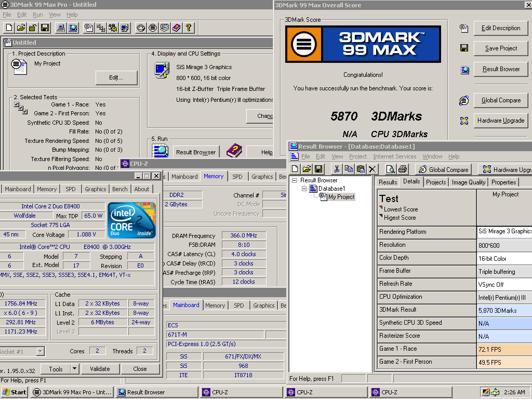Click selected tests checkmarks icon in toolbar
This screenshot has width=532, height=399.
pyautogui.click(x=101, y=28)
